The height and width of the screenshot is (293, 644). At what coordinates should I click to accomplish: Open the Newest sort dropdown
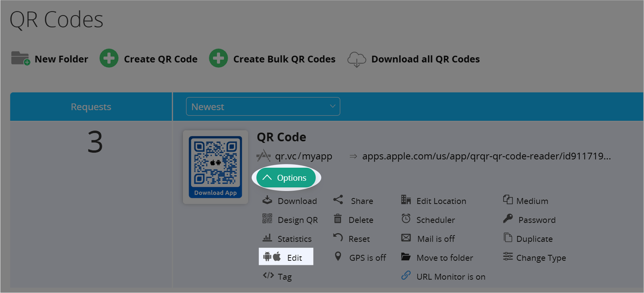(263, 107)
